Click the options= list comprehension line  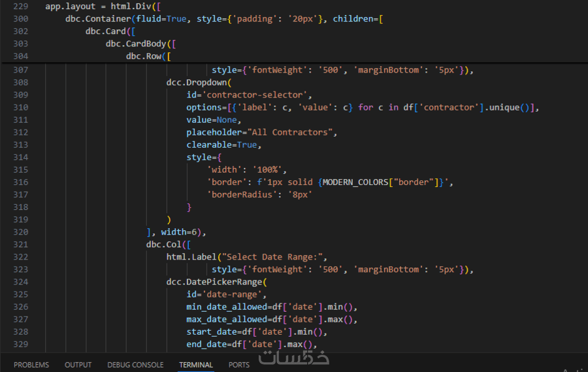click(x=363, y=107)
